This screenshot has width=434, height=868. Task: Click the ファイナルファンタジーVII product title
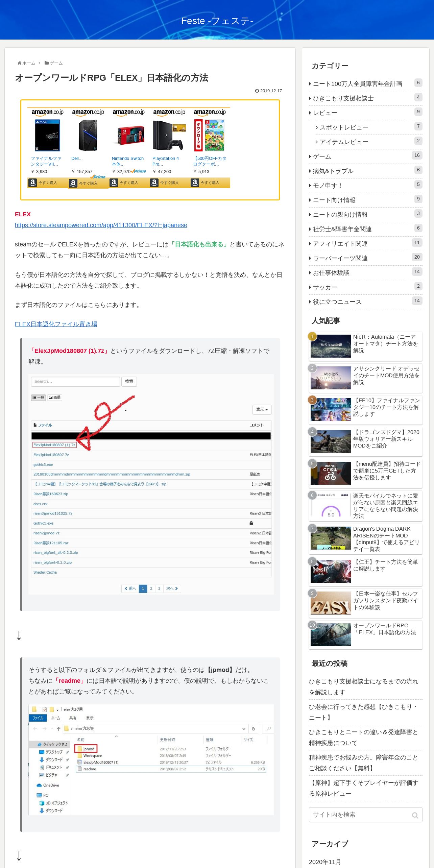[46, 161]
